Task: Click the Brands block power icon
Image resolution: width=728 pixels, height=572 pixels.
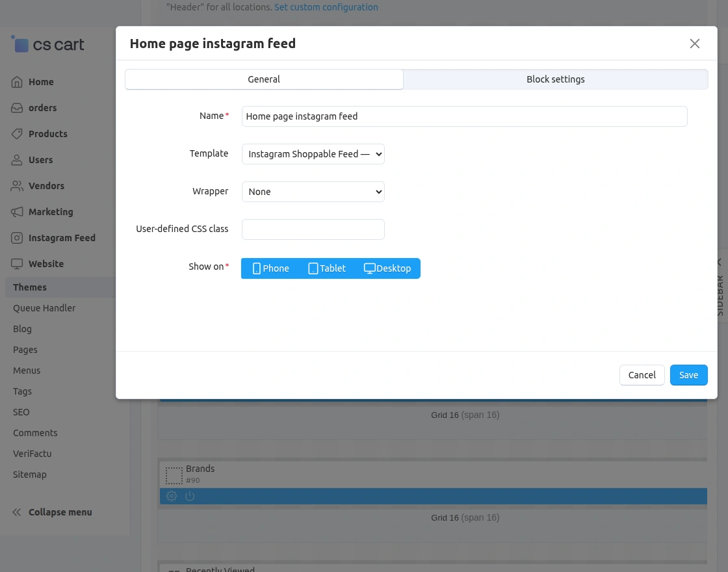Action: pos(189,497)
